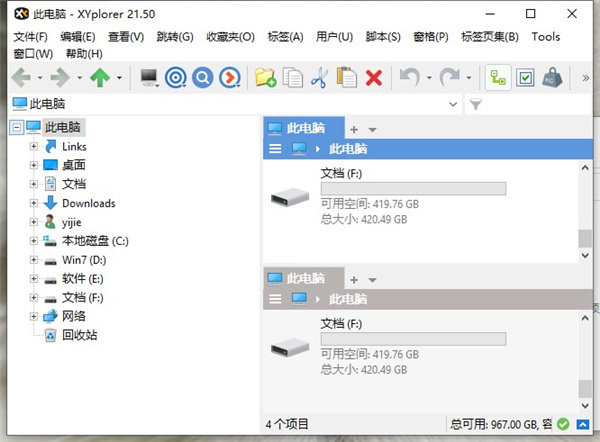The width and height of the screenshot is (600, 442).
Task: Expand the Downloads tree node
Action: (34, 203)
